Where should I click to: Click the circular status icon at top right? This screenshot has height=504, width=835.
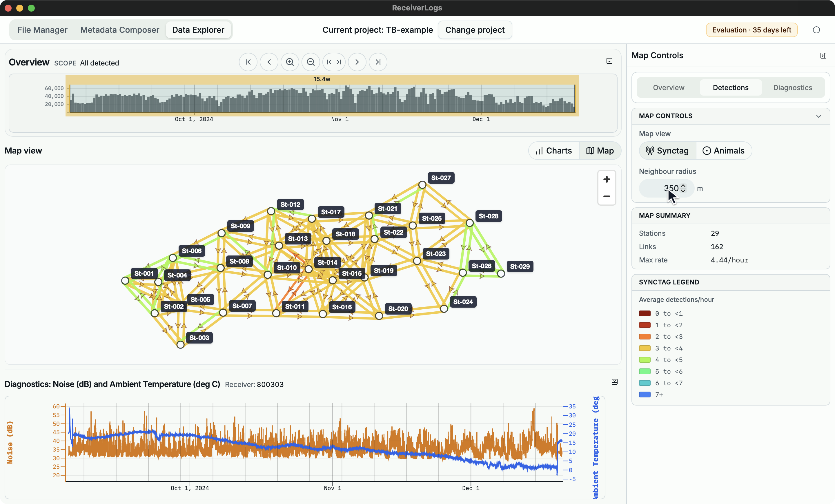click(816, 30)
